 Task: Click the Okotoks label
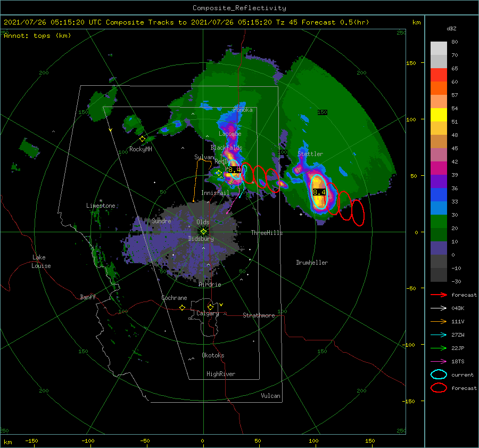click(213, 355)
